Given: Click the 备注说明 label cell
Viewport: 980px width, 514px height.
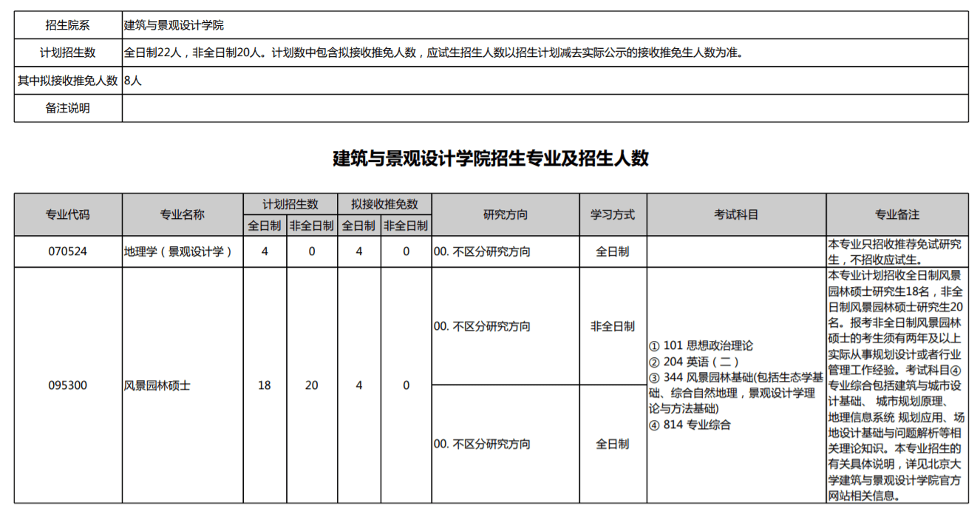Looking at the screenshot, I should click(x=68, y=108).
